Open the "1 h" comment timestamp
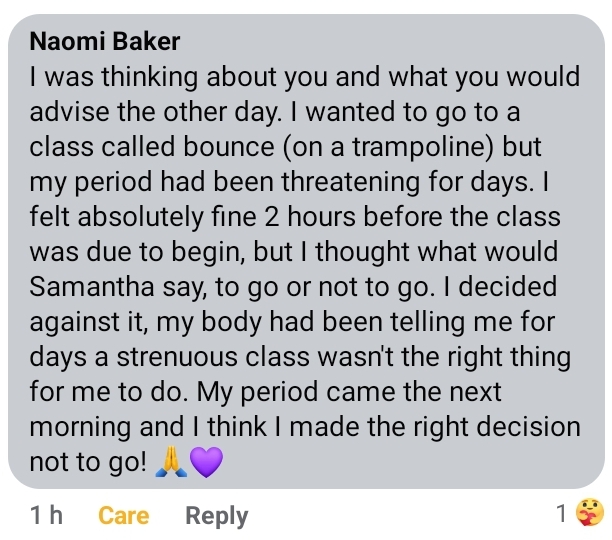Viewport: 612px width, 540px height. (x=46, y=516)
